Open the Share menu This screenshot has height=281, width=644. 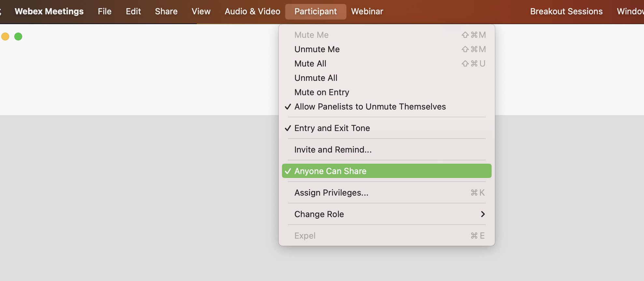pyautogui.click(x=166, y=11)
